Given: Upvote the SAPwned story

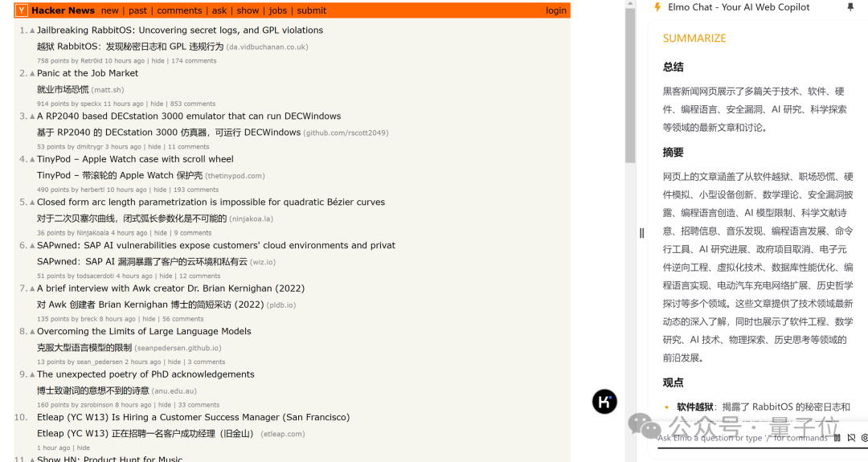Looking at the screenshot, I should [x=32, y=246].
